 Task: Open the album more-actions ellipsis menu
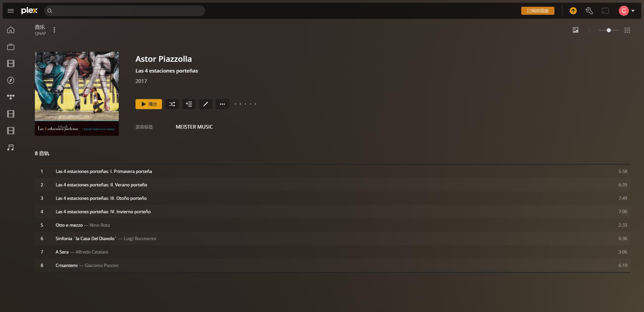(x=222, y=104)
